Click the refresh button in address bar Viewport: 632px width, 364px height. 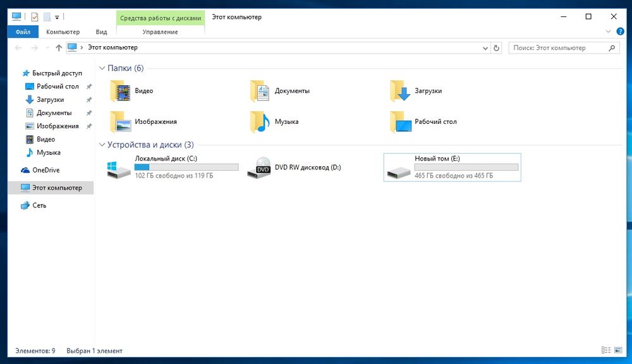click(496, 48)
